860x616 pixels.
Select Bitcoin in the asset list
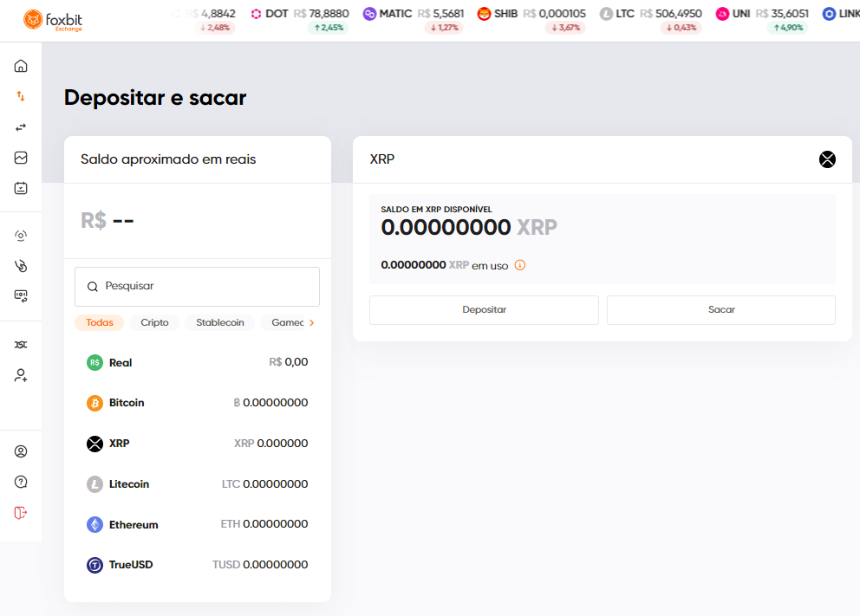click(198, 403)
